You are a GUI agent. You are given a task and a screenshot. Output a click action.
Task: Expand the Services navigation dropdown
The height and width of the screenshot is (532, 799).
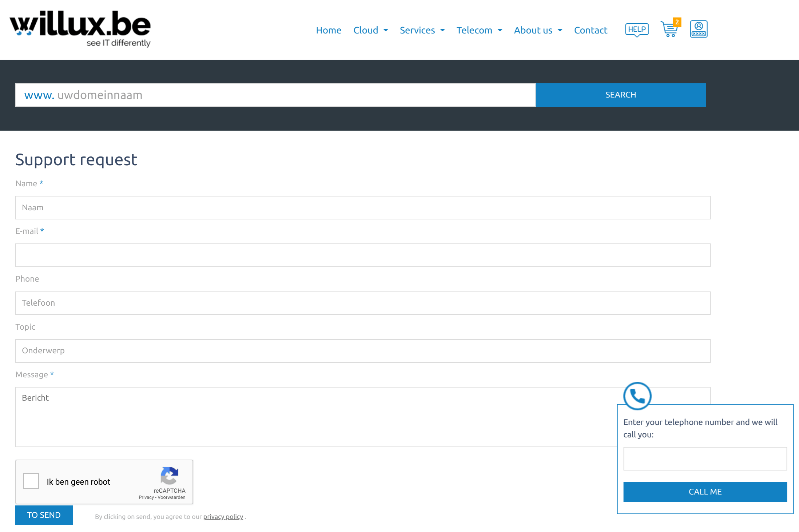tap(422, 30)
